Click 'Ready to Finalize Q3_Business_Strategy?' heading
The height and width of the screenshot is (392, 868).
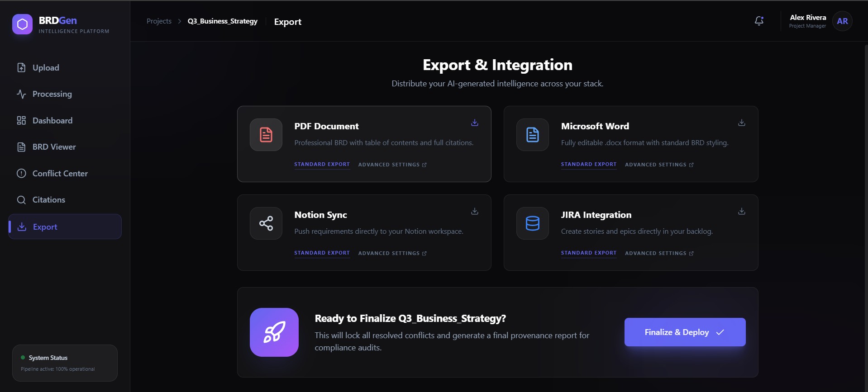click(x=410, y=318)
